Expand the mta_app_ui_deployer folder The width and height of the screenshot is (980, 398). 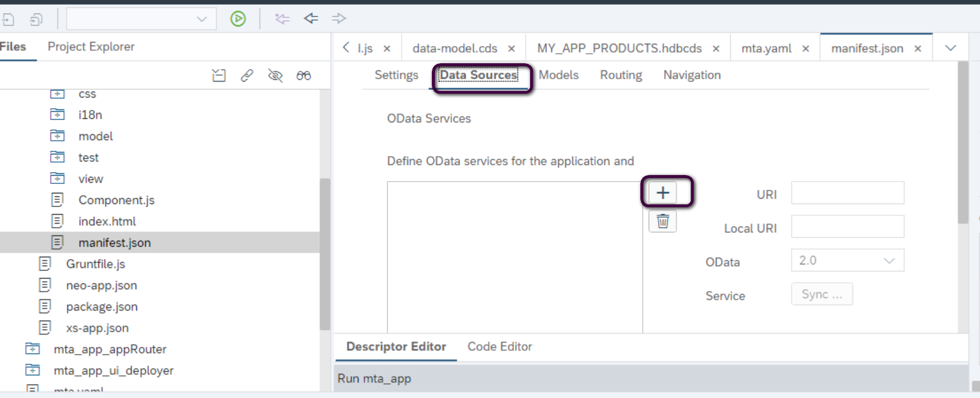(32, 370)
